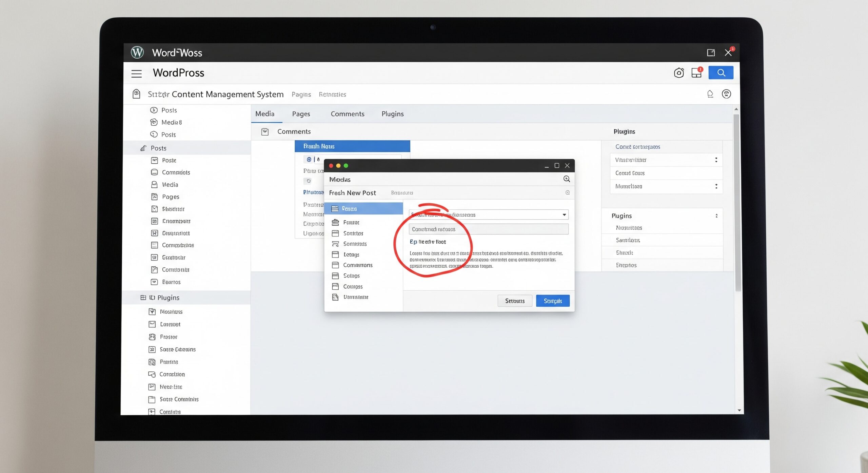Click the WordPress logo in title bar
Screen dimensions: 868x473
pos(137,52)
